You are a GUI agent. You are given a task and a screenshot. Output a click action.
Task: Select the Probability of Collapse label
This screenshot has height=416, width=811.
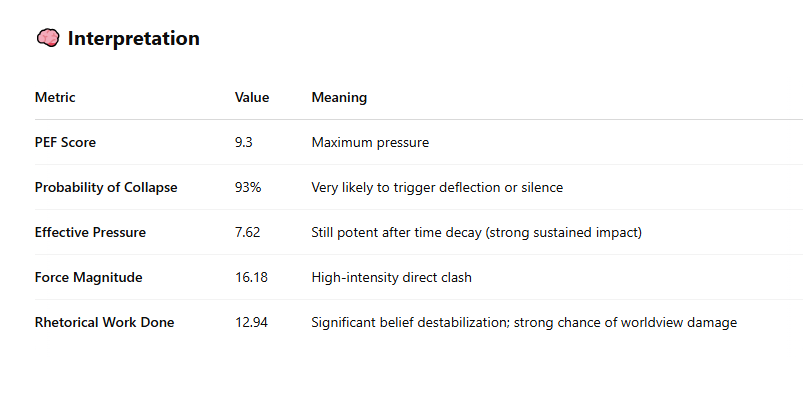click(106, 187)
